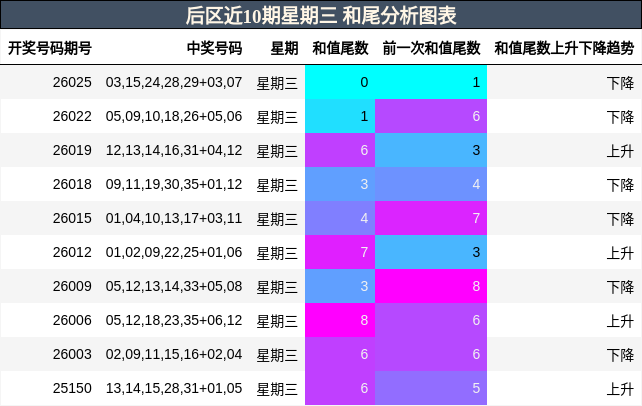Click the 和值尾数 cell 3 for 26009
642x406 pixels.
coord(340,286)
